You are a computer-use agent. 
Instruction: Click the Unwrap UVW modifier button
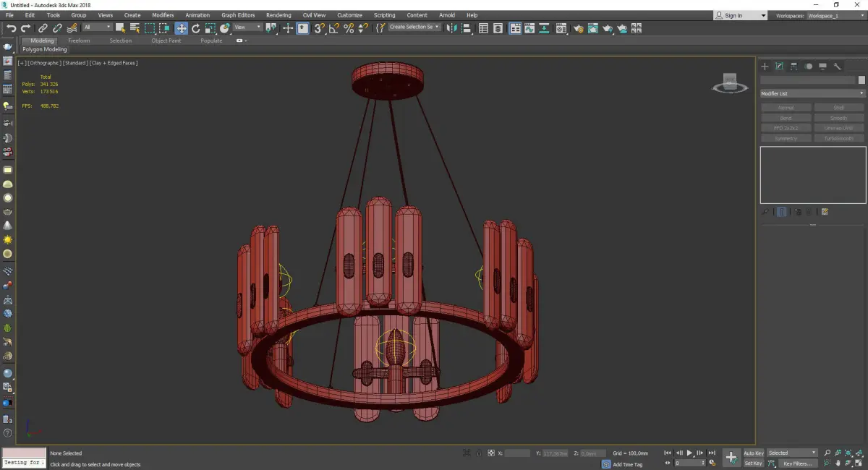(x=838, y=128)
